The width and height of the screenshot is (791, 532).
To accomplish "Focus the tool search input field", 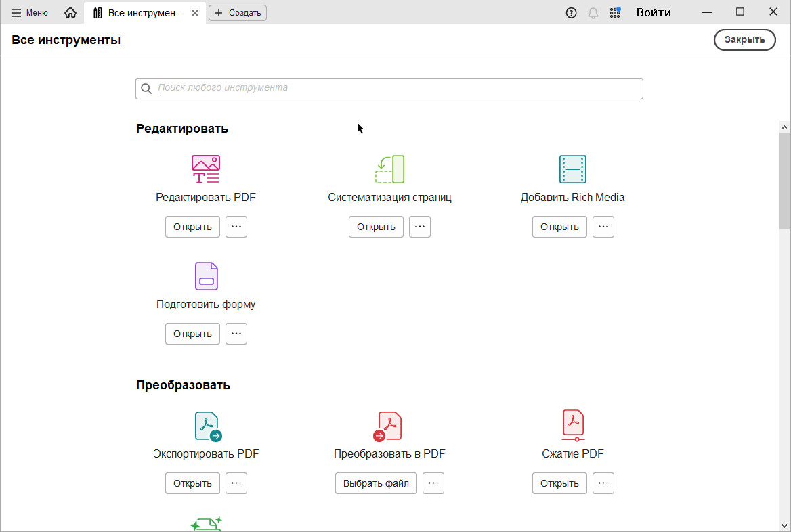I will [x=396, y=88].
